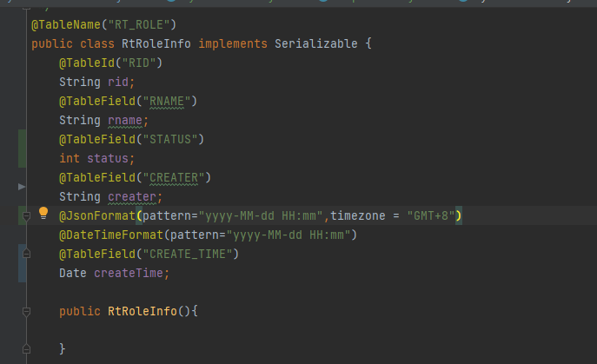
Task: Click the @TableName annotation
Action: point(66,24)
